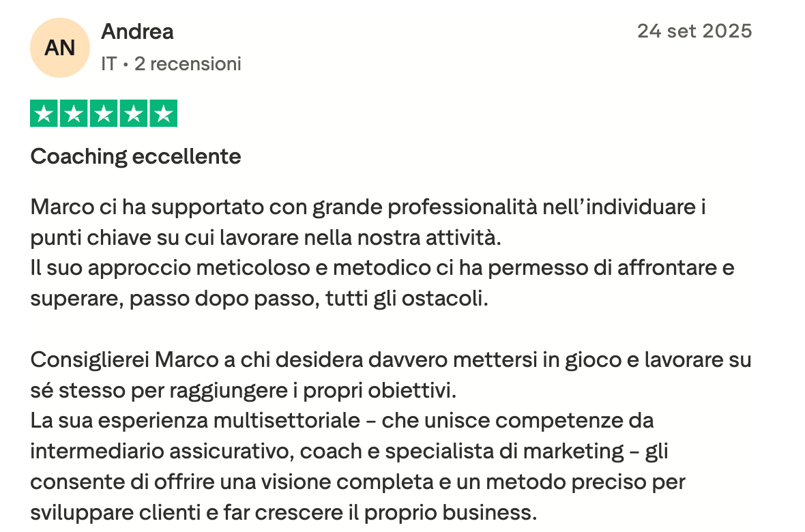
Task: Open the "Coaching eccellente" review title
Action: tap(136, 157)
